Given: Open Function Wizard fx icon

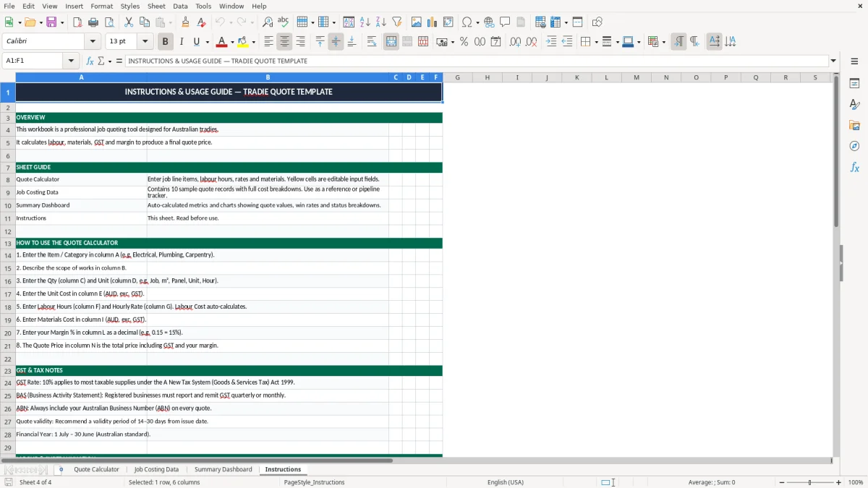Looking at the screenshot, I should point(90,61).
